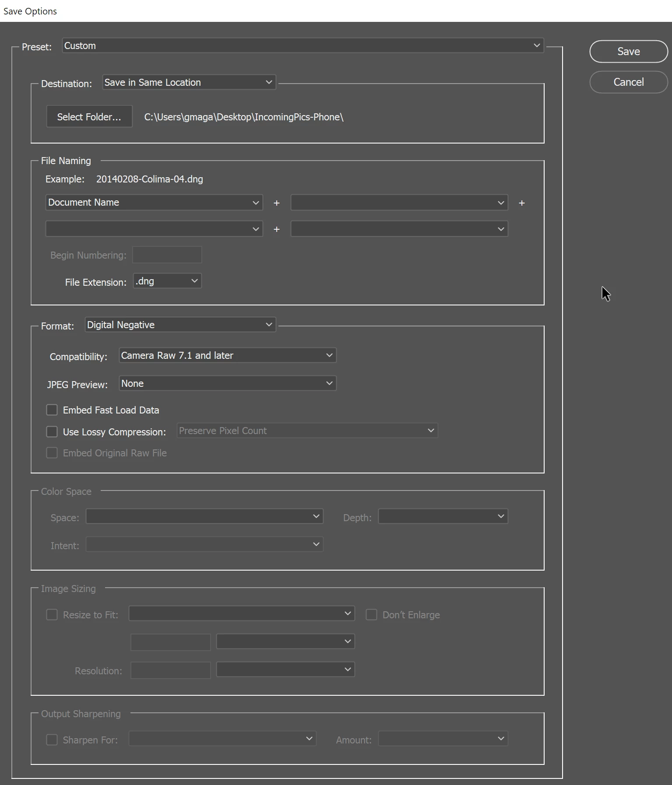Image resolution: width=672 pixels, height=785 pixels.
Task: Cancel the Save Options dialog
Action: pos(628,82)
